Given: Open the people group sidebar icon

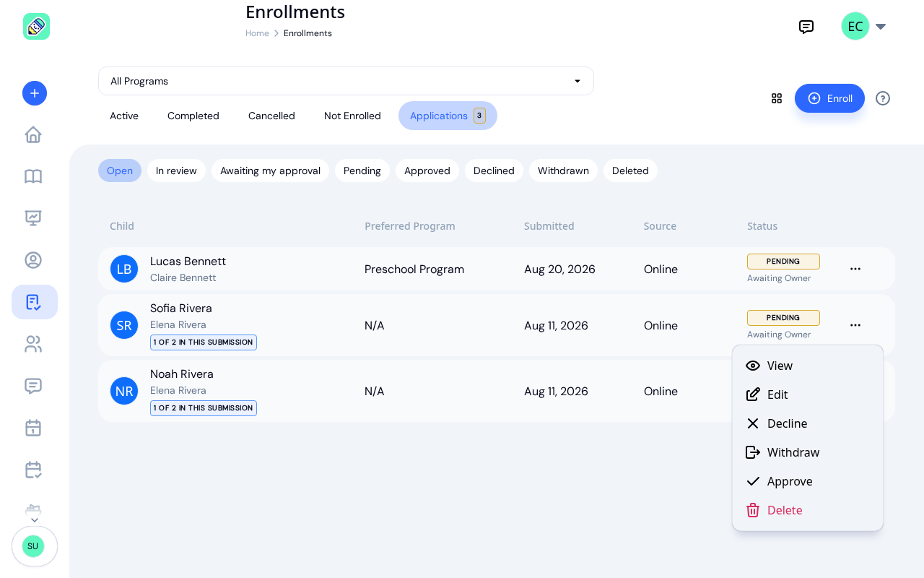Looking at the screenshot, I should click(x=33, y=344).
